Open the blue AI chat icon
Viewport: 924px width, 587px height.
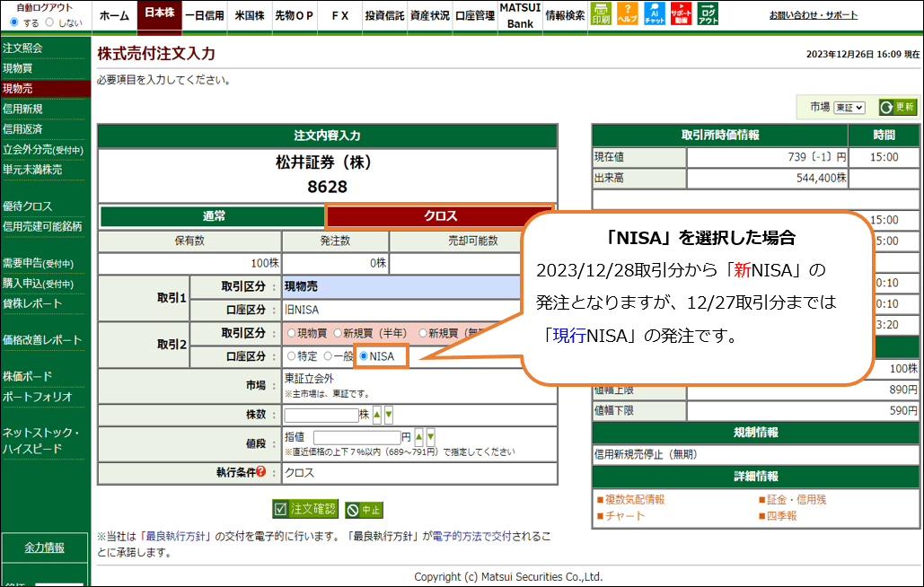tap(654, 13)
